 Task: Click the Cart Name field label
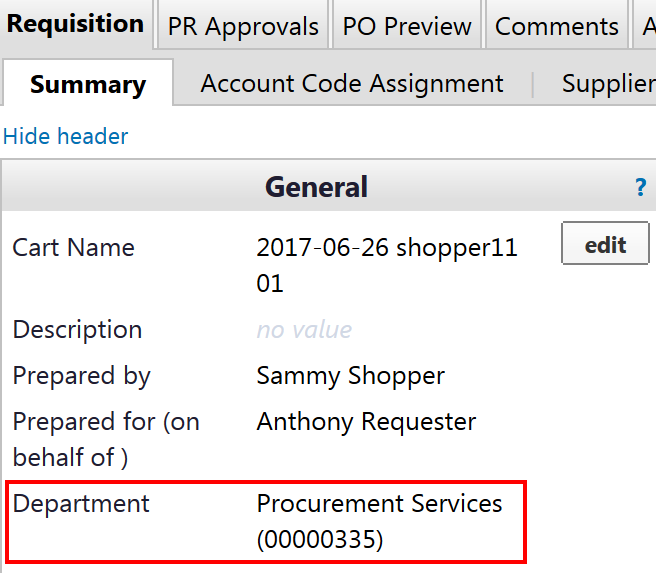tap(73, 248)
